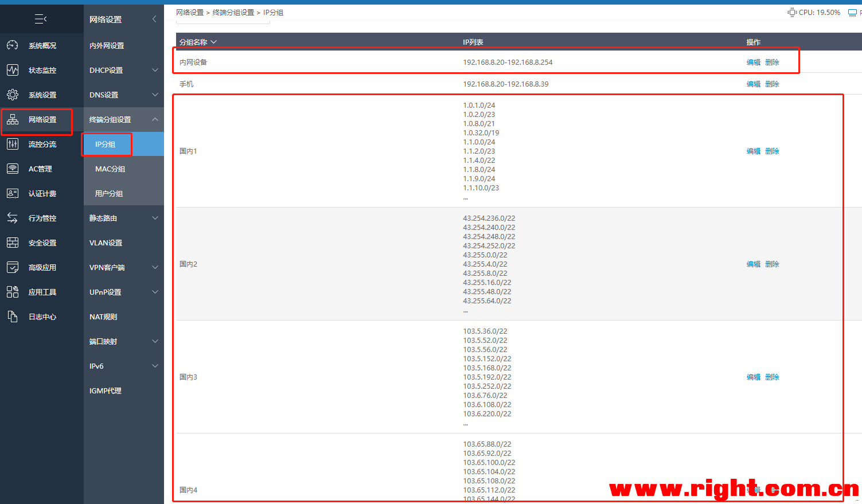
Task: Open 安全设置 firewall icon
Action: coord(13,243)
